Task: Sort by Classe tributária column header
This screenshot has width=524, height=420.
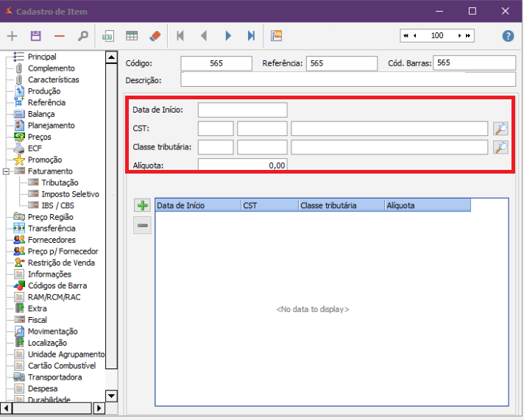Action: click(x=341, y=205)
